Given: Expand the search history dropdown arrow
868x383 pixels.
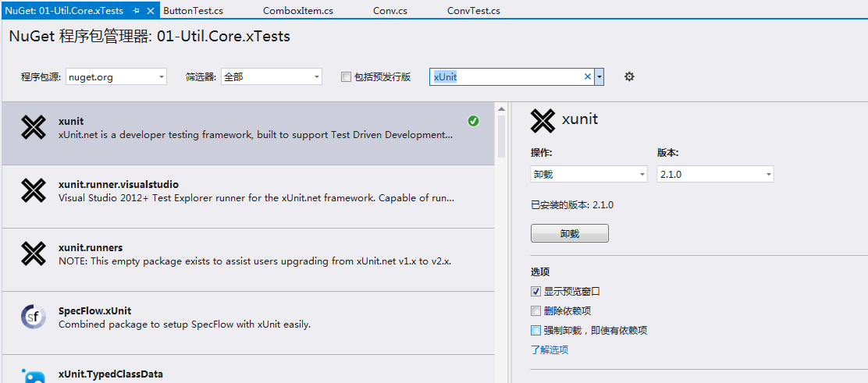Looking at the screenshot, I should [599, 77].
